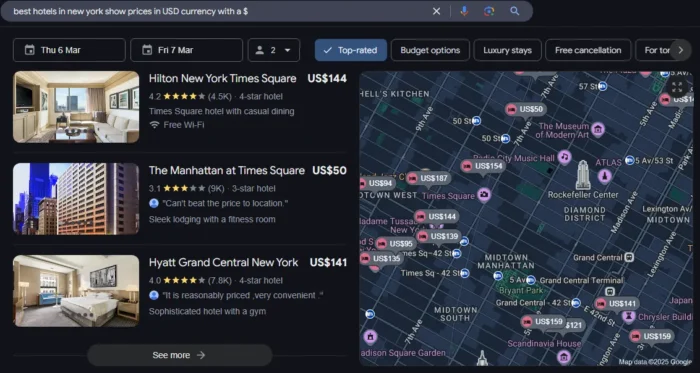700x373 pixels.
Task: Click the Museum of Modern Art marker
Action: coord(597,130)
